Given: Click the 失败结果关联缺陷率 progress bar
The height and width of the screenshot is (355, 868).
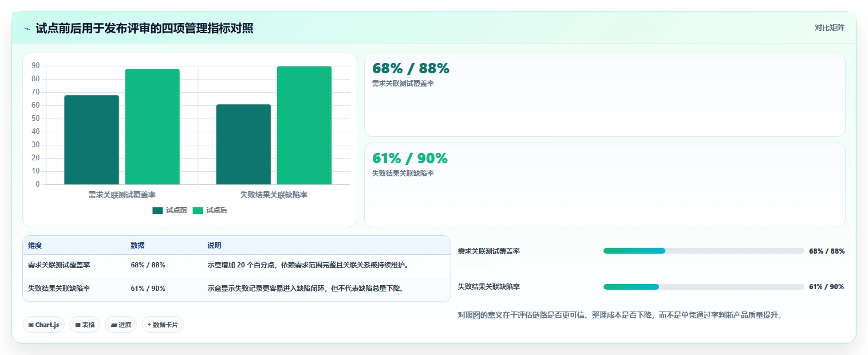Looking at the screenshot, I should 704,287.
